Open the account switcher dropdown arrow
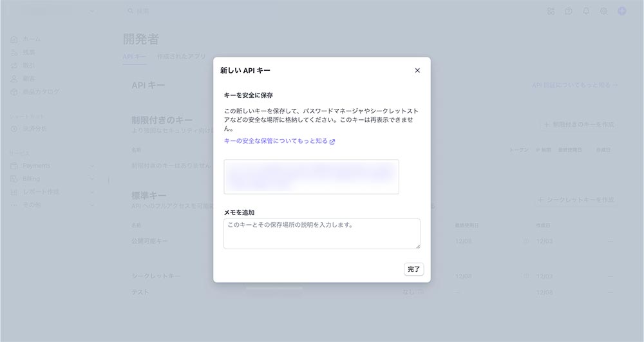This screenshot has width=644, height=342. click(92, 12)
